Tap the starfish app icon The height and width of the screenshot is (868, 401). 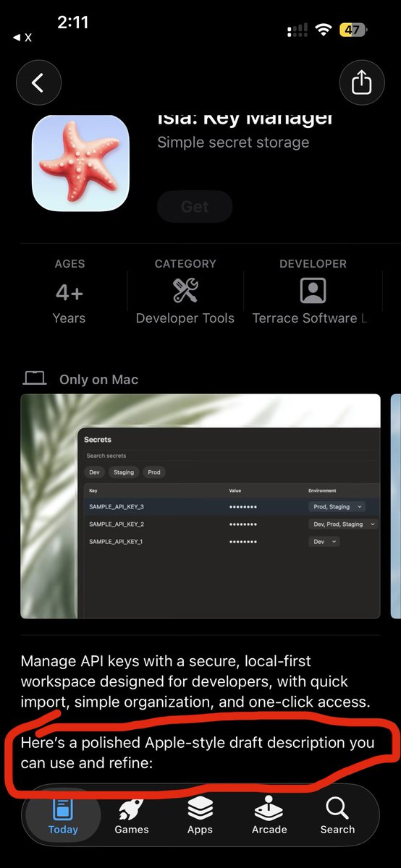pyautogui.click(x=80, y=163)
